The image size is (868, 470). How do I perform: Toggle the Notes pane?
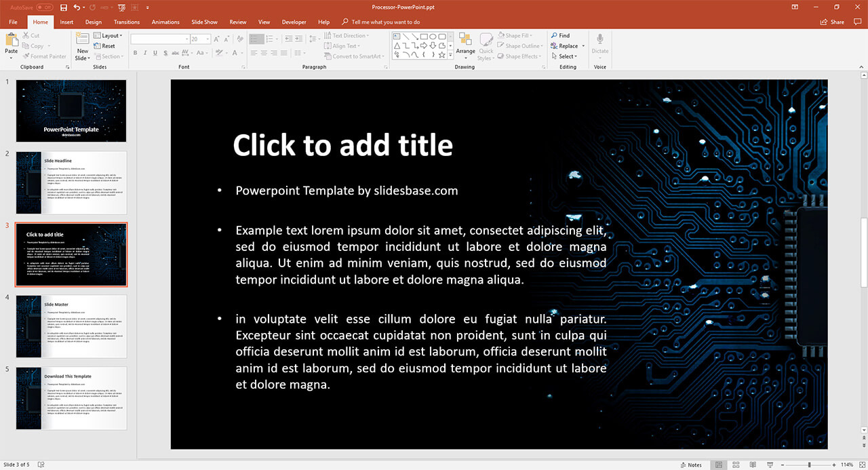point(690,465)
